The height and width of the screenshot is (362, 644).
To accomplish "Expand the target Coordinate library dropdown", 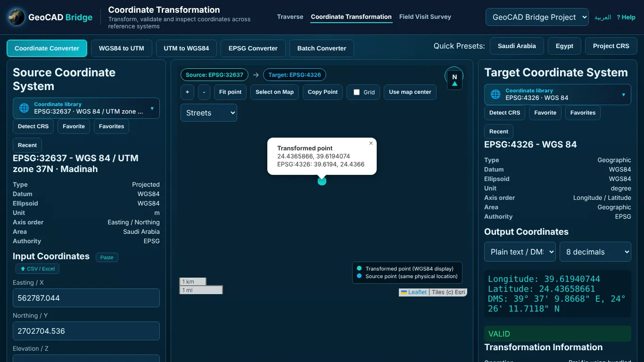I will [558, 95].
